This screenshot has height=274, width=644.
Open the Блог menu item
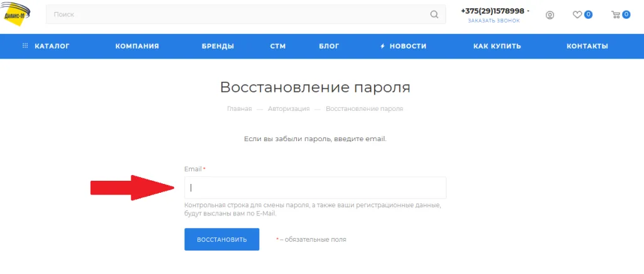tap(329, 46)
